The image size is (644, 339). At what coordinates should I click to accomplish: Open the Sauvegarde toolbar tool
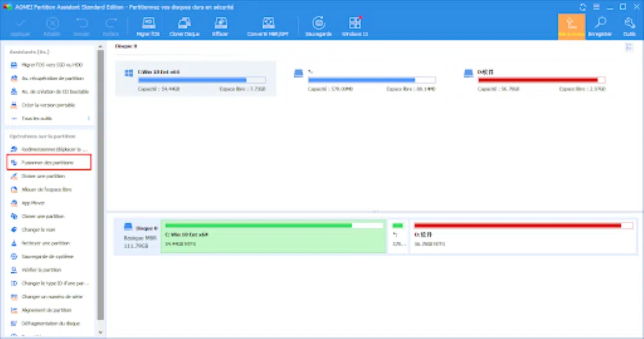pyautogui.click(x=319, y=26)
